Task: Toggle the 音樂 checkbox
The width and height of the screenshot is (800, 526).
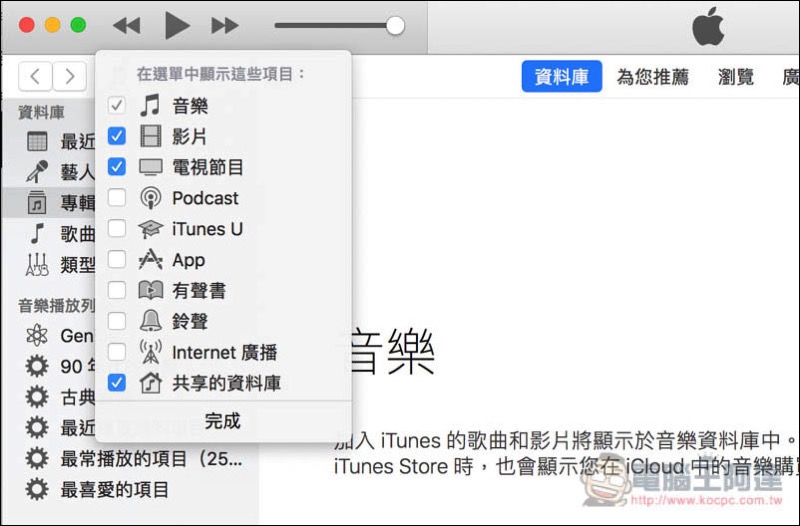Action: pyautogui.click(x=117, y=106)
